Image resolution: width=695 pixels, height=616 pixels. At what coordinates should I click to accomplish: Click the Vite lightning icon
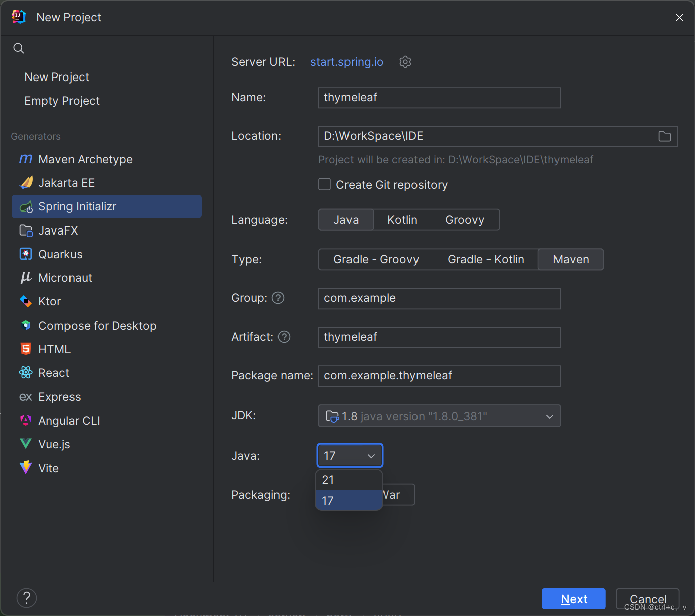[26, 468]
